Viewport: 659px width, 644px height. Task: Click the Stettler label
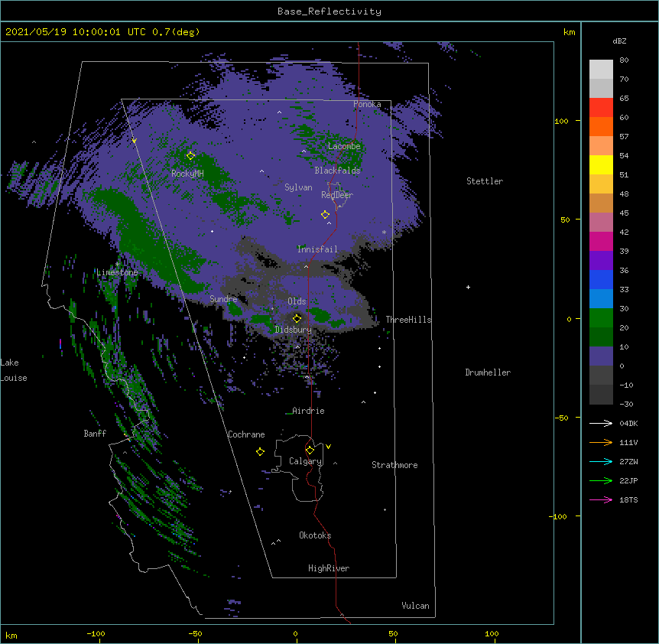pos(485,181)
